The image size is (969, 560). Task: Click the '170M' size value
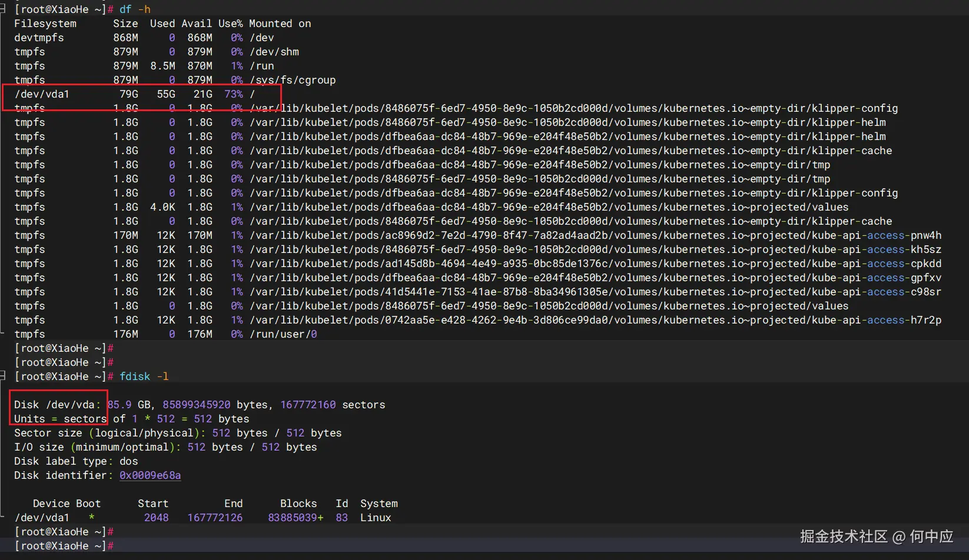coord(126,235)
